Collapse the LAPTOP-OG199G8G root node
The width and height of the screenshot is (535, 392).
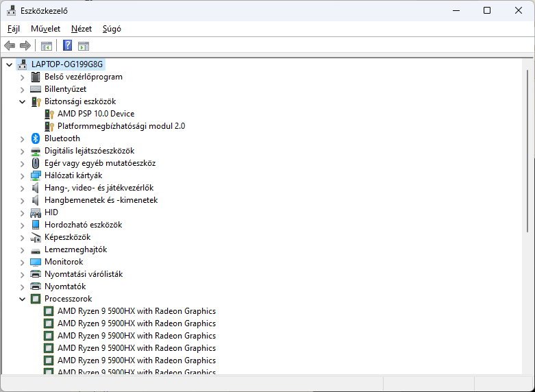(x=9, y=64)
